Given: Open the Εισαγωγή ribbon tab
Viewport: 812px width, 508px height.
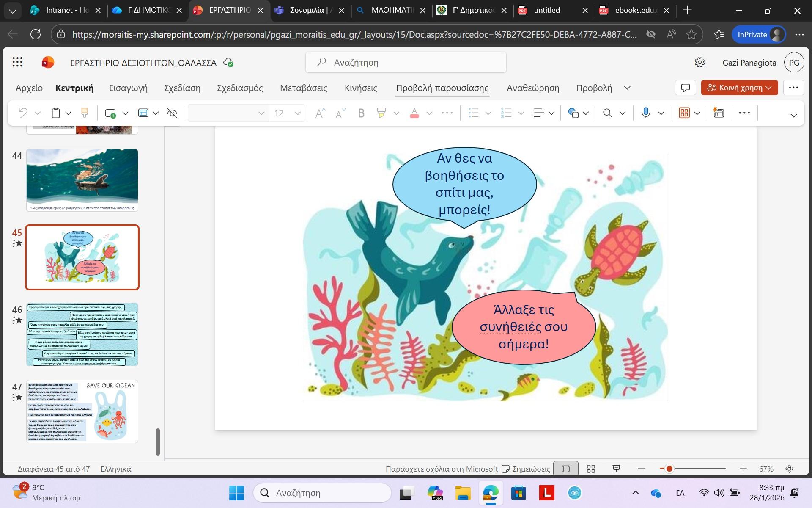Looking at the screenshot, I should click(x=128, y=88).
